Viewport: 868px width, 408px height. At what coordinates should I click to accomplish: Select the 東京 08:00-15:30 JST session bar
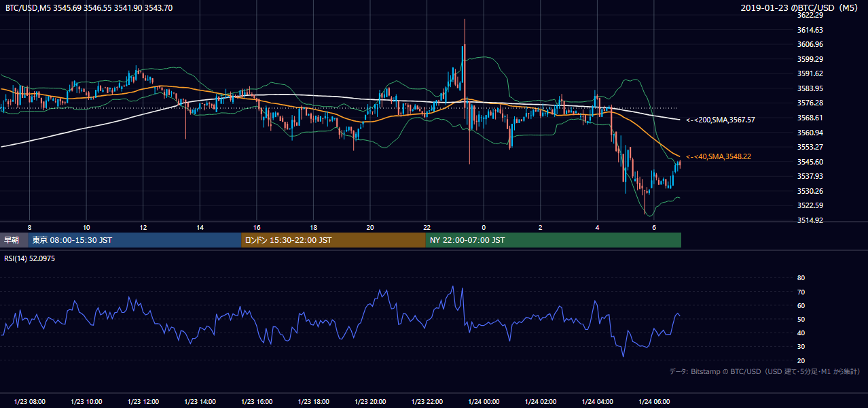134,240
